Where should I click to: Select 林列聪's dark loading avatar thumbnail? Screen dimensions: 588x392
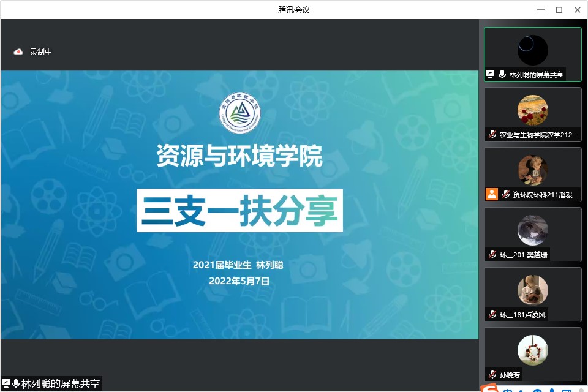(532, 50)
